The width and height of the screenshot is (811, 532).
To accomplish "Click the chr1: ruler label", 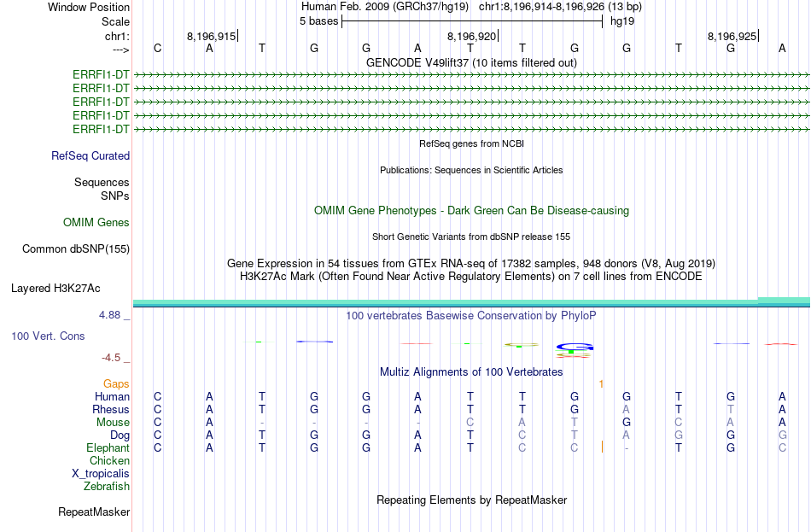I will (x=117, y=36).
